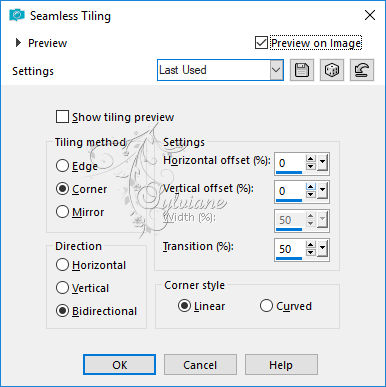Click the Randomize parameters dice icon
This screenshot has height=387, width=386.
pos(332,70)
